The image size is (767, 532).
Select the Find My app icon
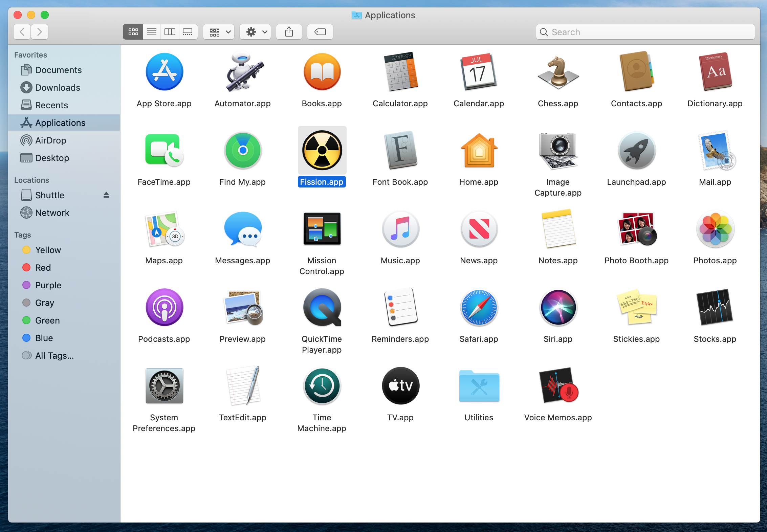point(243,150)
